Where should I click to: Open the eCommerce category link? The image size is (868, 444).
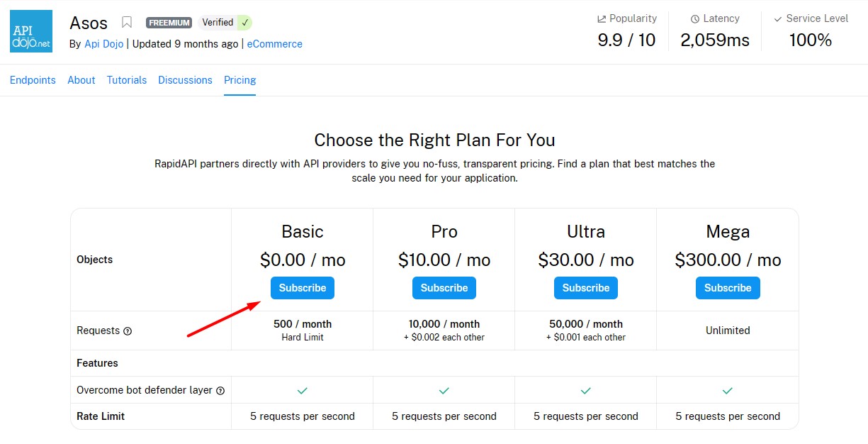tap(274, 44)
